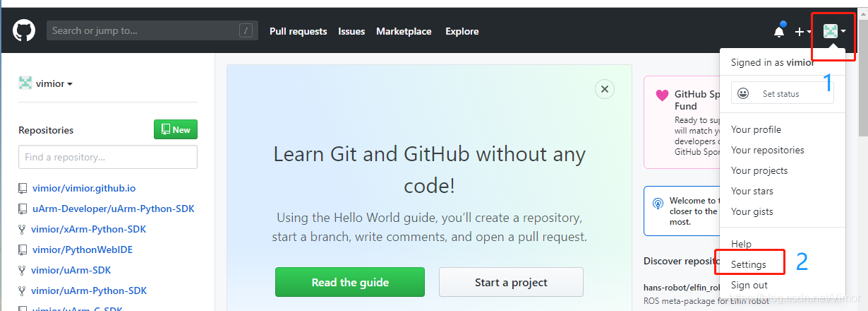The height and width of the screenshot is (311, 868).
Task: Select Your gists in user menu
Action: click(752, 211)
